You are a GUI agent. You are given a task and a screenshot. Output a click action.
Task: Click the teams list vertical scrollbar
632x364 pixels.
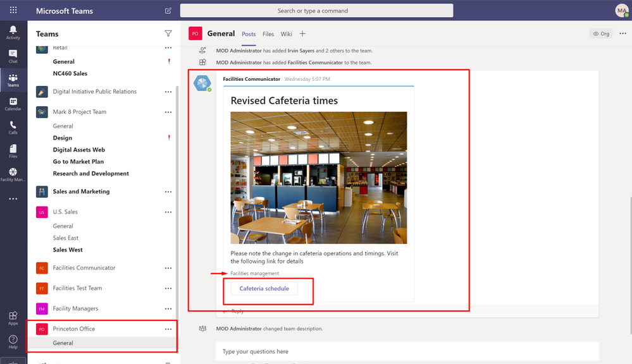pyautogui.click(x=177, y=202)
